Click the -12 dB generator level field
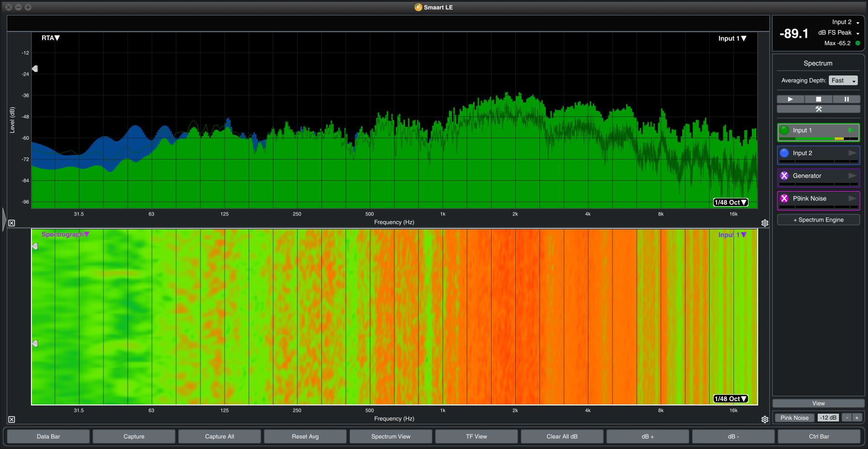Viewport: 868px width, 449px height. click(828, 418)
